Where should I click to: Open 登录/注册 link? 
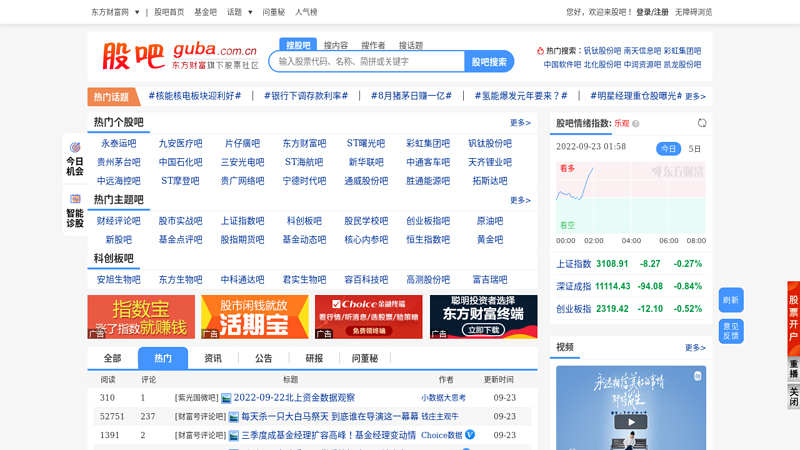tap(652, 12)
